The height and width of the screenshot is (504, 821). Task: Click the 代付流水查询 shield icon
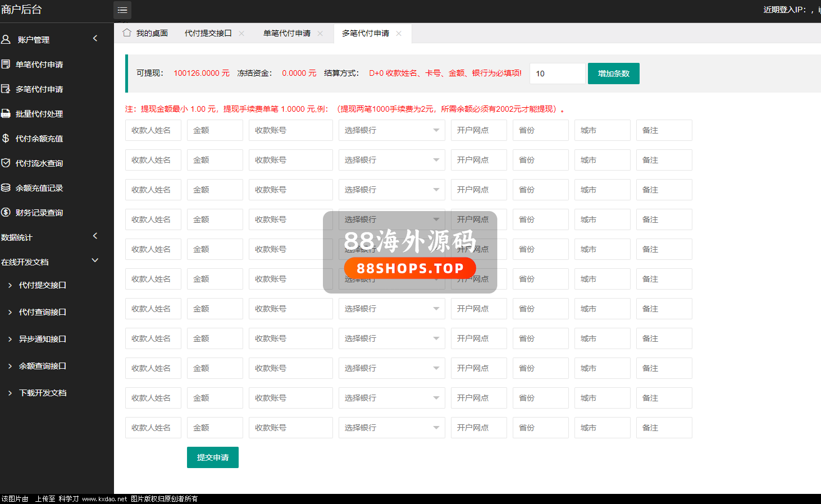tap(6, 163)
